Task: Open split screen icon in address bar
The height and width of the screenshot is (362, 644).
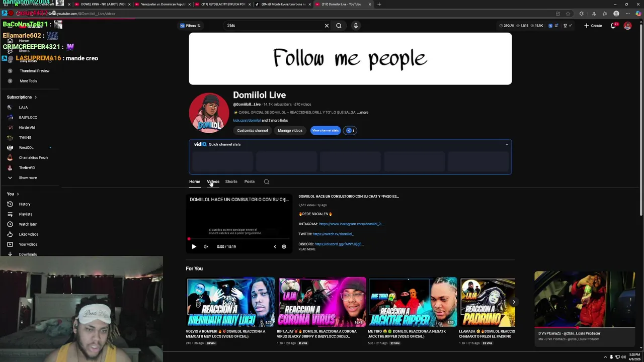Action: (x=557, y=14)
